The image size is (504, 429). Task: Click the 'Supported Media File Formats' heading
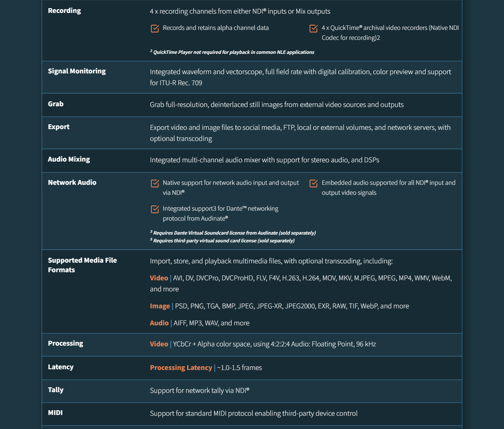point(82,265)
